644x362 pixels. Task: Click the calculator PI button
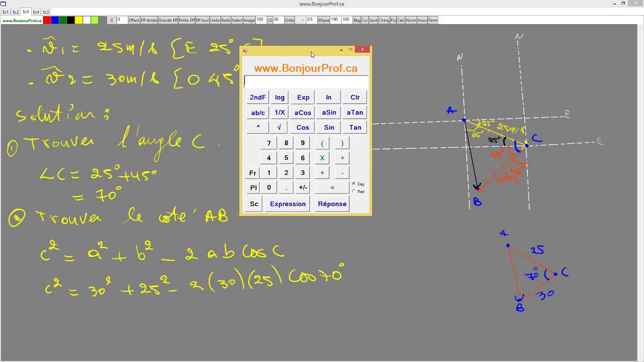click(x=254, y=188)
